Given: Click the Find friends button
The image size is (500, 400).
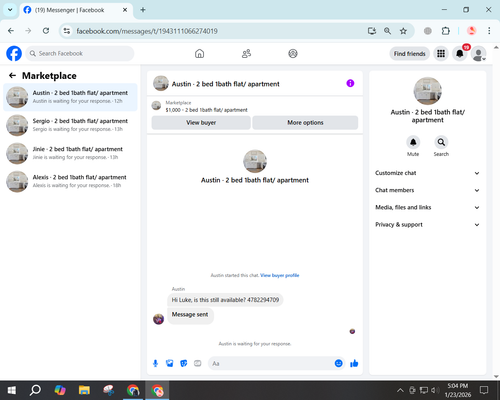Looking at the screenshot, I should 409,54.
